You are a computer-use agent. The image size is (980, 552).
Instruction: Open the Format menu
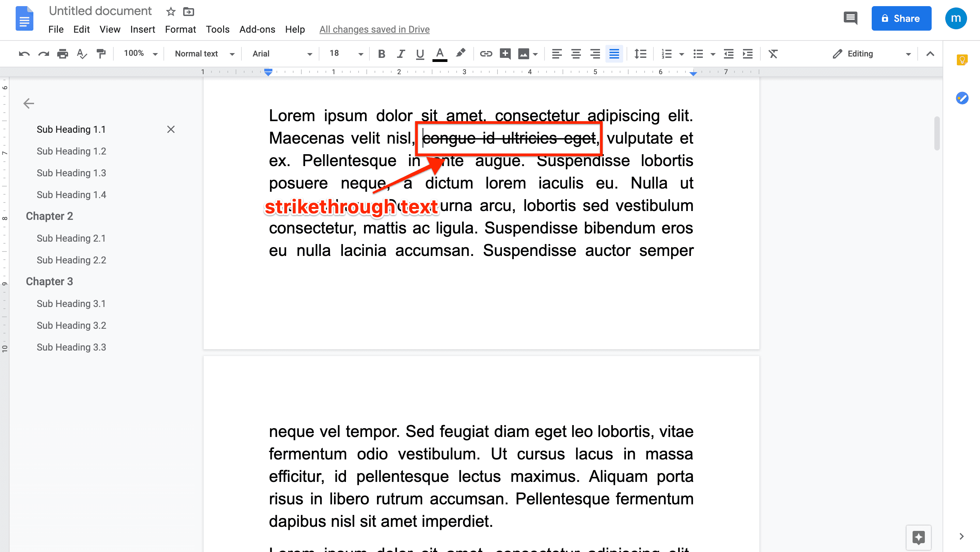tap(180, 29)
